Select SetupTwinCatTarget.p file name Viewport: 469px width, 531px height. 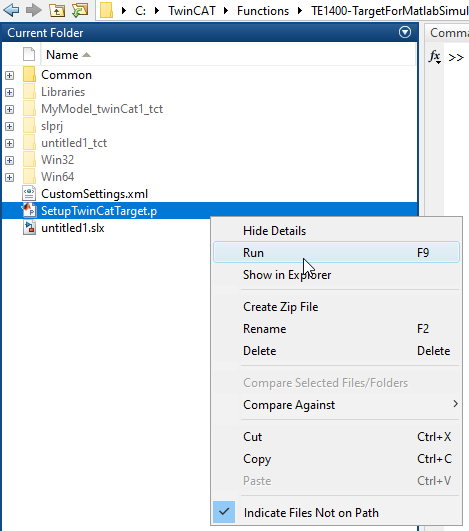click(x=99, y=211)
